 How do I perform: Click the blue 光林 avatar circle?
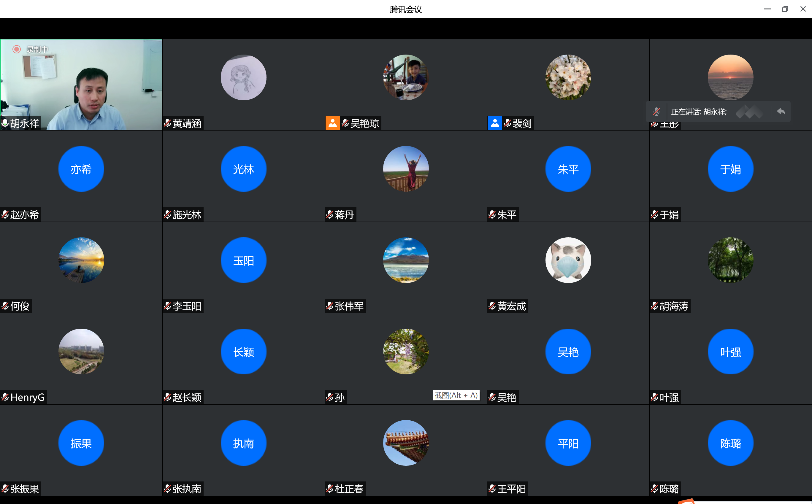[x=243, y=169]
